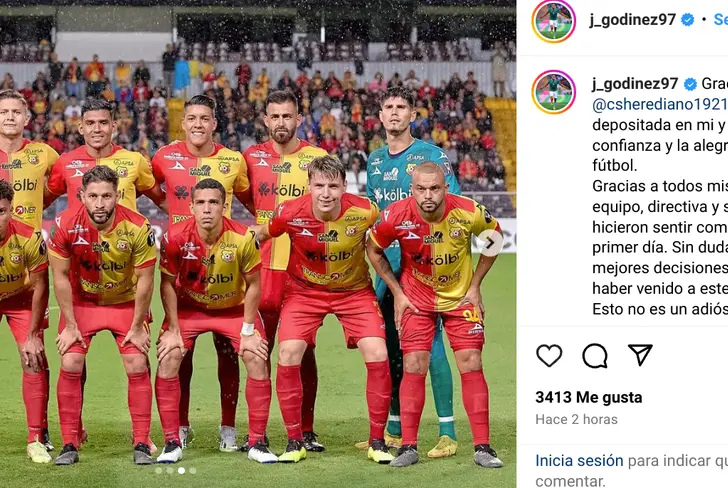
Task: Open the @csherediano1921 mention
Action: [660, 104]
